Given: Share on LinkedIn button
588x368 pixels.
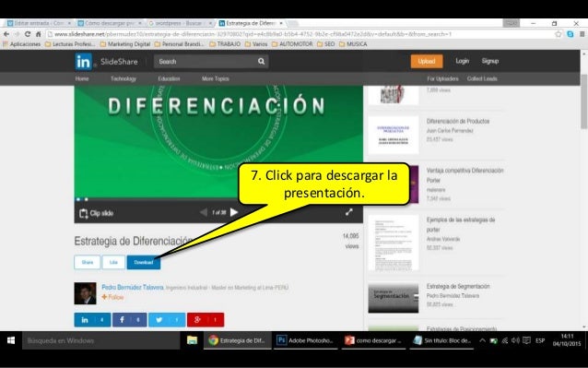Looking at the screenshot, I should pos(92,320).
